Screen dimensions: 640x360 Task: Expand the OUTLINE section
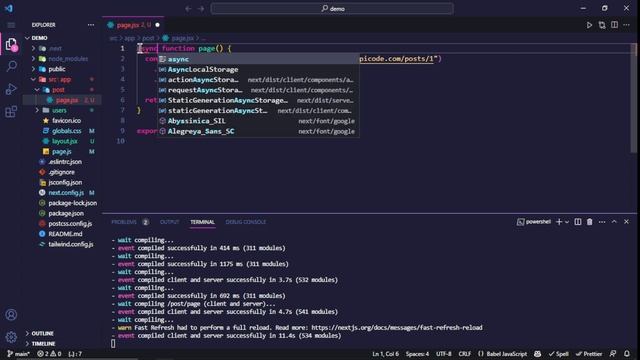[42, 333]
